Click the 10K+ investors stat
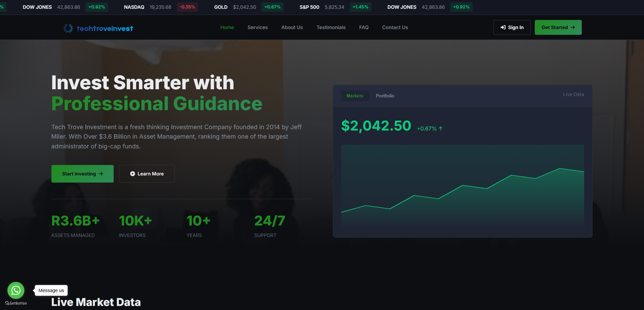644x310 pixels. [x=135, y=226]
